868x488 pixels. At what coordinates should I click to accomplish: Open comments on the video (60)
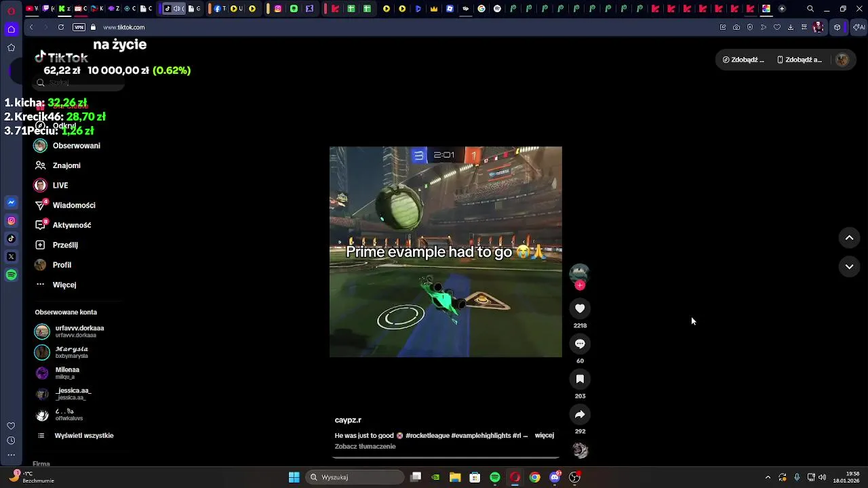[580, 344]
